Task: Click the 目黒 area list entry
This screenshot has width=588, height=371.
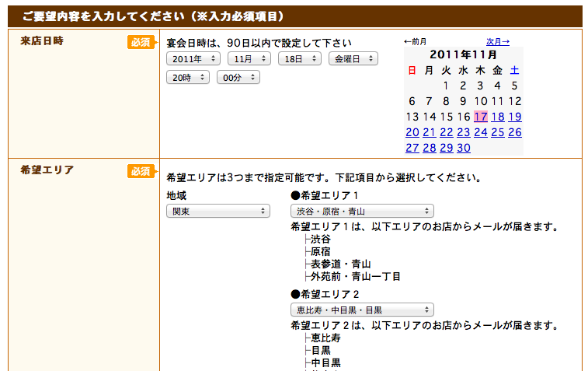Action: pos(321,350)
